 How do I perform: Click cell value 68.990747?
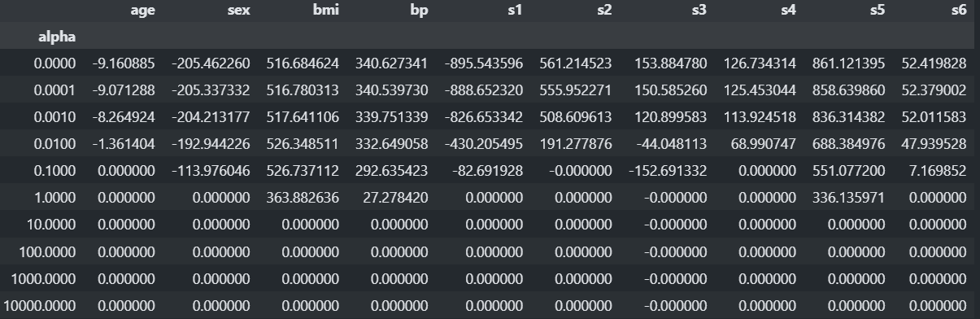click(764, 143)
